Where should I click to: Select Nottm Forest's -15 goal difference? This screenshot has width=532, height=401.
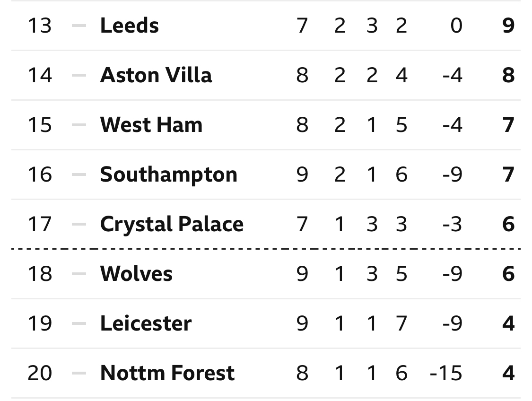446,373
